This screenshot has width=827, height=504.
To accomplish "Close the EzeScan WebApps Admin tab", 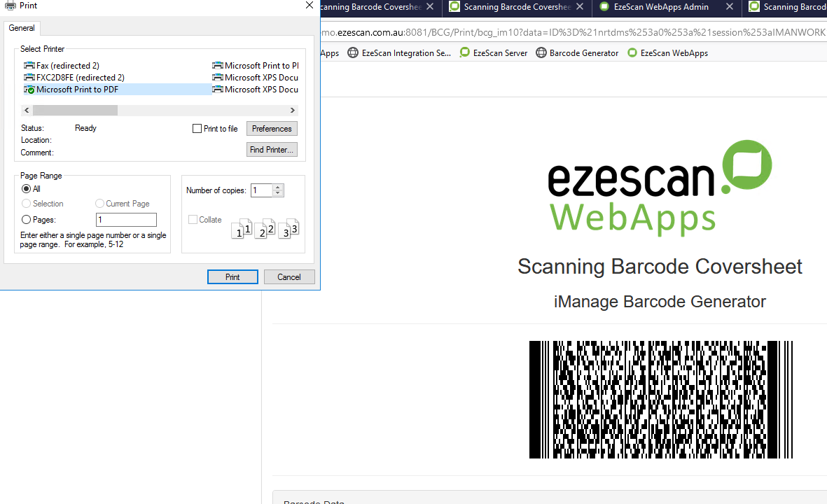I will [x=729, y=7].
